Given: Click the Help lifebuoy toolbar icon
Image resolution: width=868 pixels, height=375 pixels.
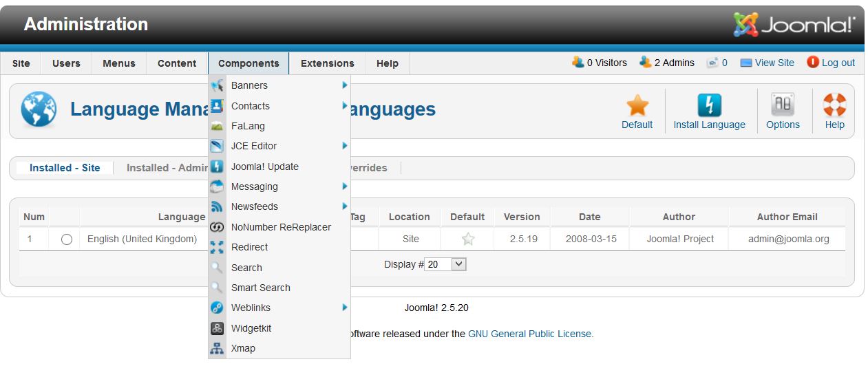Looking at the screenshot, I should [834, 105].
